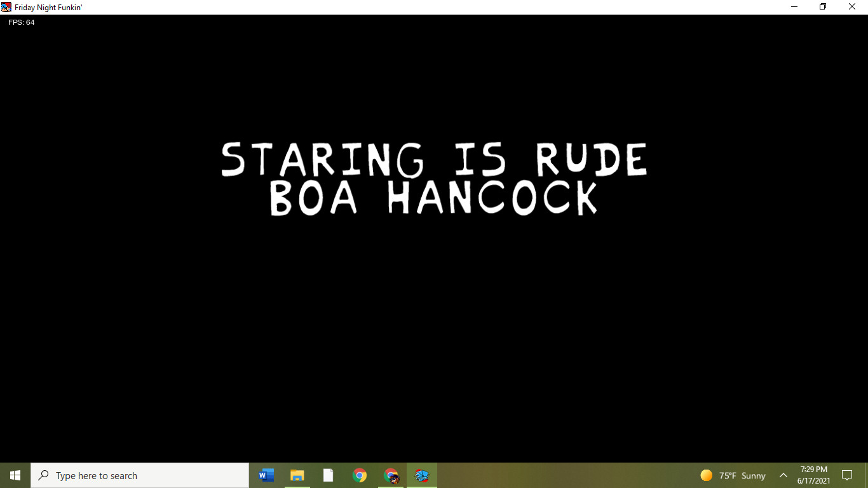Minimize the Friday Night Funkin' window

coord(794,7)
